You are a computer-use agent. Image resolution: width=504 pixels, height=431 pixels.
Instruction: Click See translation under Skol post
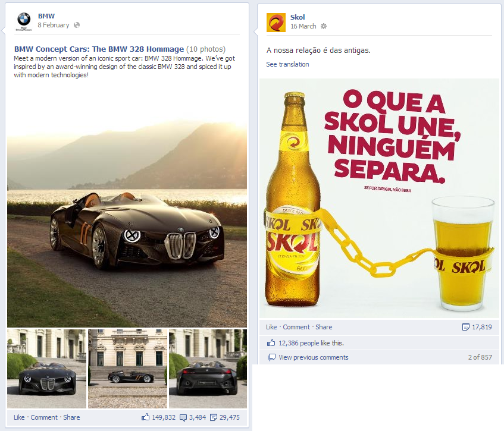click(287, 64)
